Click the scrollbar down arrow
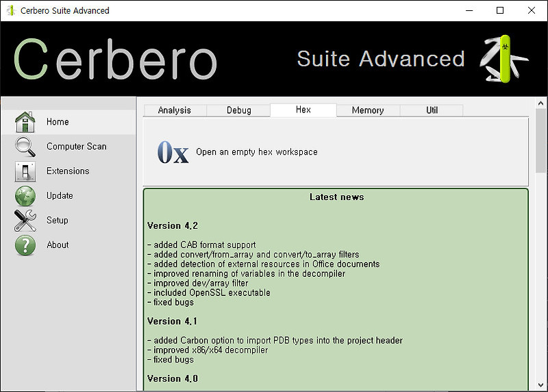 point(540,385)
